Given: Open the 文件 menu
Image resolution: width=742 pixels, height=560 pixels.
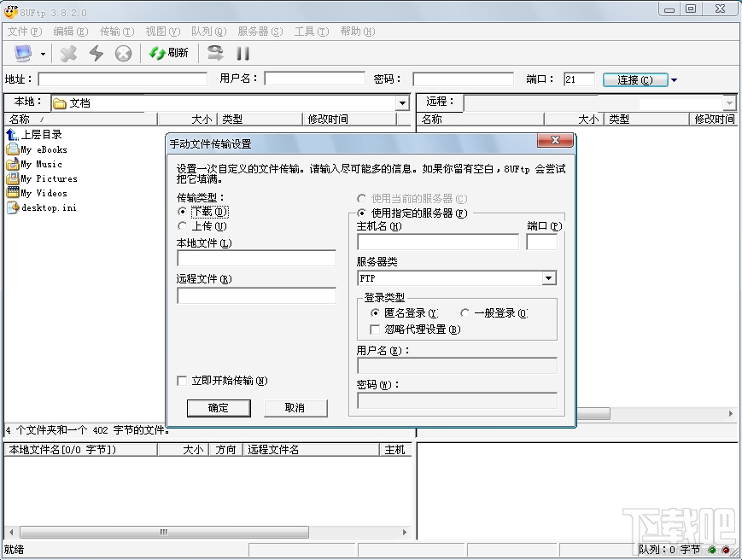Looking at the screenshot, I should point(25,32).
